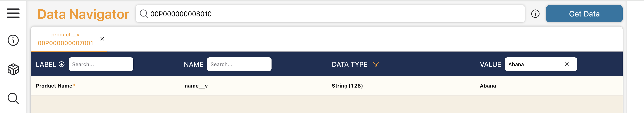
Task: Select the Product Name row label
Action: [x=54, y=86]
